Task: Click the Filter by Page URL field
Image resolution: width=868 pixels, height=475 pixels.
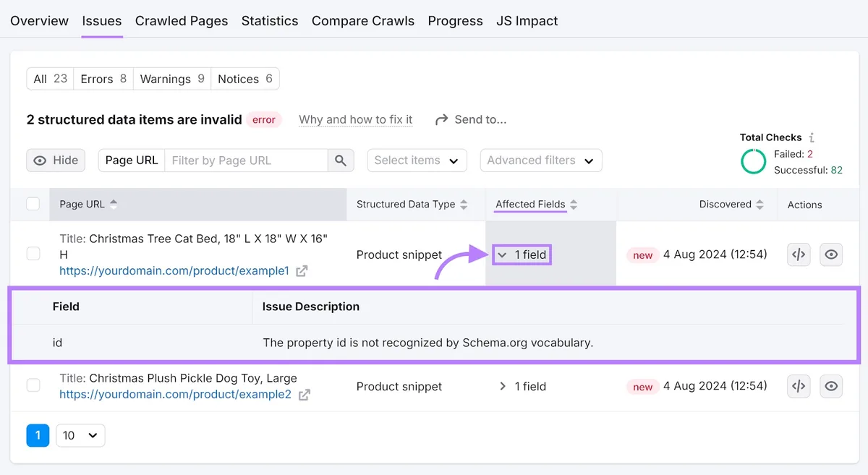Action: click(246, 161)
